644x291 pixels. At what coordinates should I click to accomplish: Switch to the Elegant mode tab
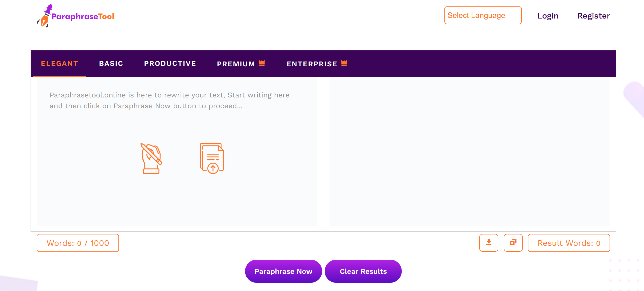[x=60, y=64]
